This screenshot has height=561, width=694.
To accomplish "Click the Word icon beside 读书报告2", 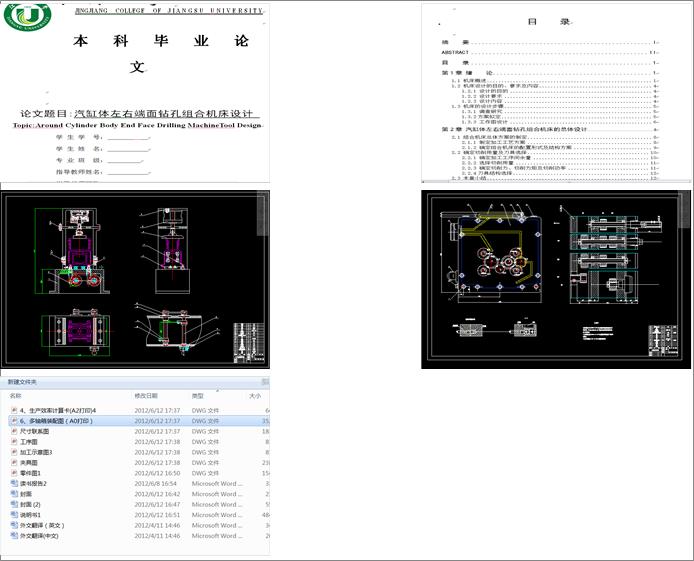I will pyautogui.click(x=14, y=483).
